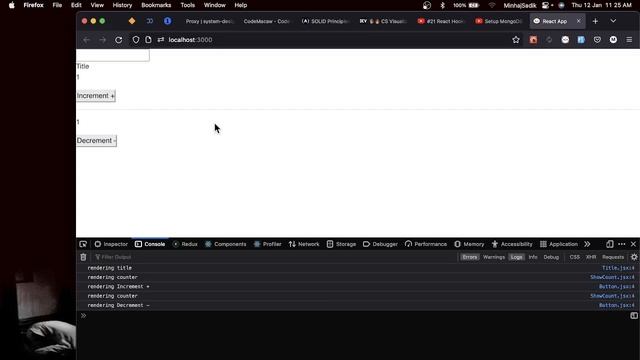List all tabs dropdown arrow

[613, 21]
